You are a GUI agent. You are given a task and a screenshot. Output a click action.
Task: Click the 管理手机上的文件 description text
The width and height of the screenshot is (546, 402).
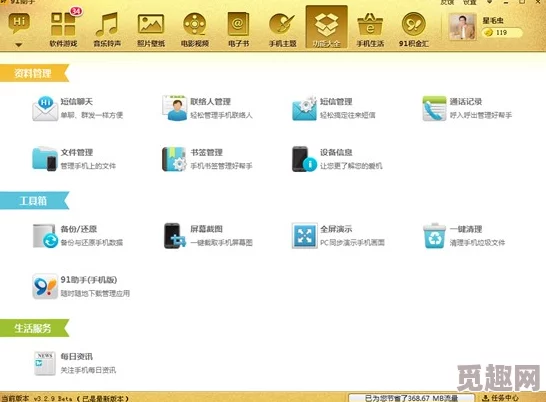[88, 166]
